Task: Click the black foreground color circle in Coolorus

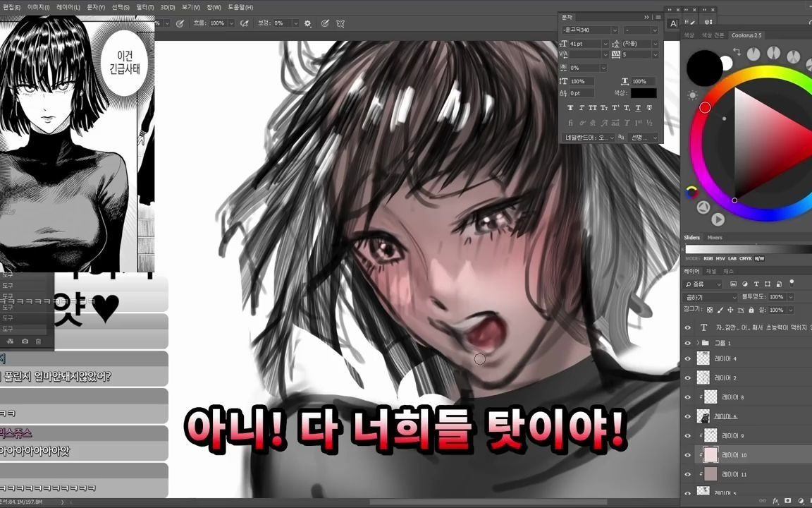Action: (704, 68)
